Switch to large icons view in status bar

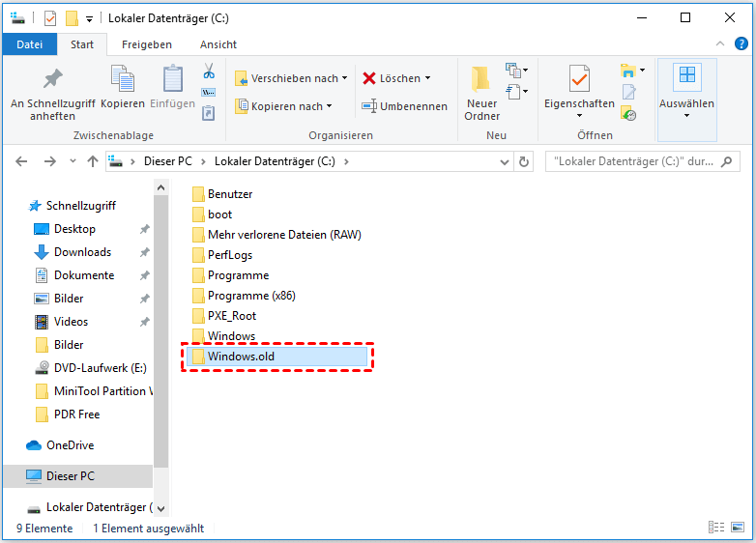coord(738,528)
